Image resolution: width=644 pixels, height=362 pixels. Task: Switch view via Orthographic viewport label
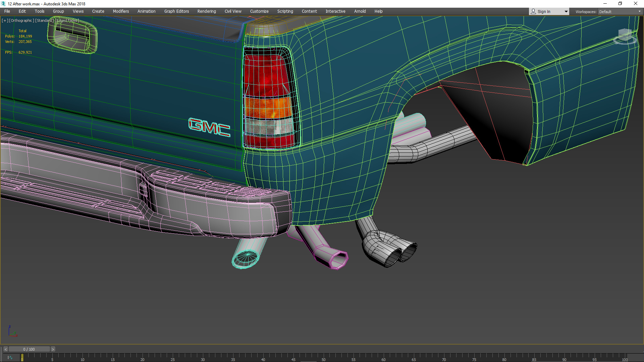[x=21, y=20]
